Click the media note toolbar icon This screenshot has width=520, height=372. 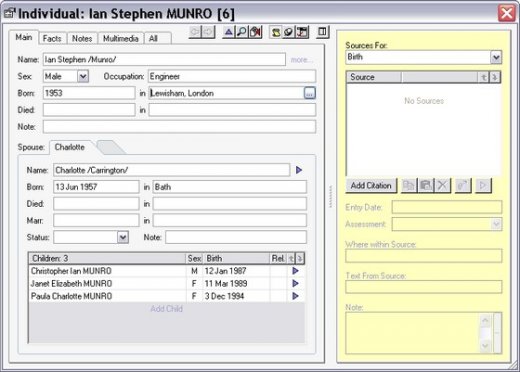[x=302, y=32]
